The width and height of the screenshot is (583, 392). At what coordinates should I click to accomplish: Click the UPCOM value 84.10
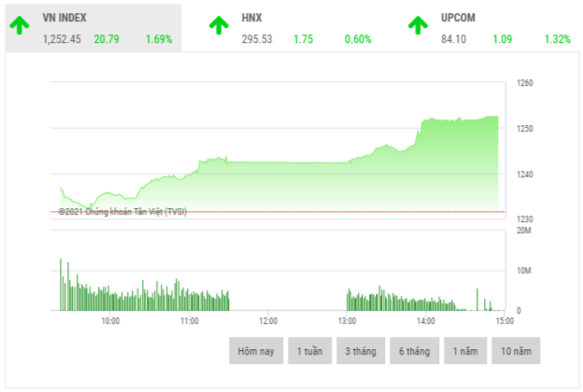click(455, 39)
